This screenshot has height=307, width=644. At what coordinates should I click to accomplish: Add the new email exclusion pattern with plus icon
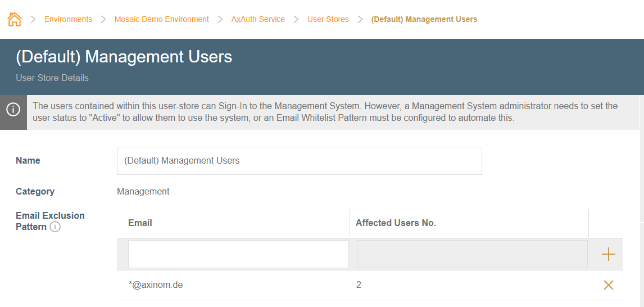click(608, 255)
